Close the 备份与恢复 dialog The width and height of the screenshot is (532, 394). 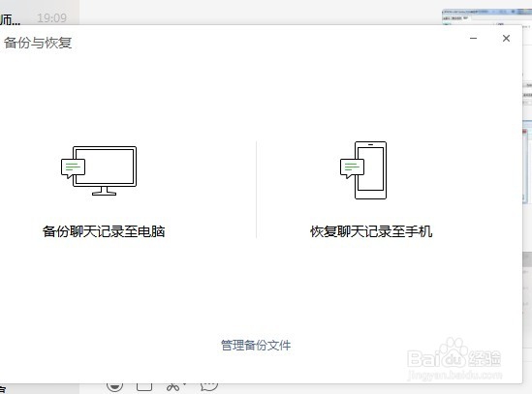[x=506, y=39]
